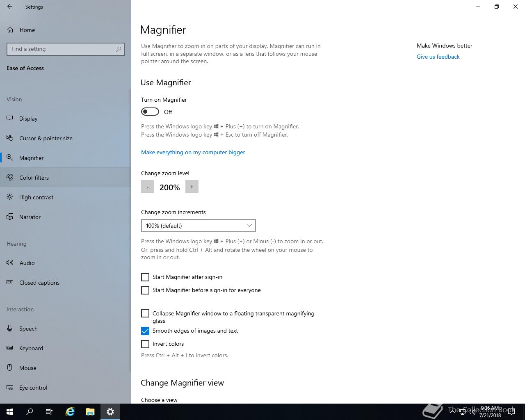This screenshot has width=525, height=420.
Task: Turn on the Magnifier toggle
Action: tap(150, 112)
